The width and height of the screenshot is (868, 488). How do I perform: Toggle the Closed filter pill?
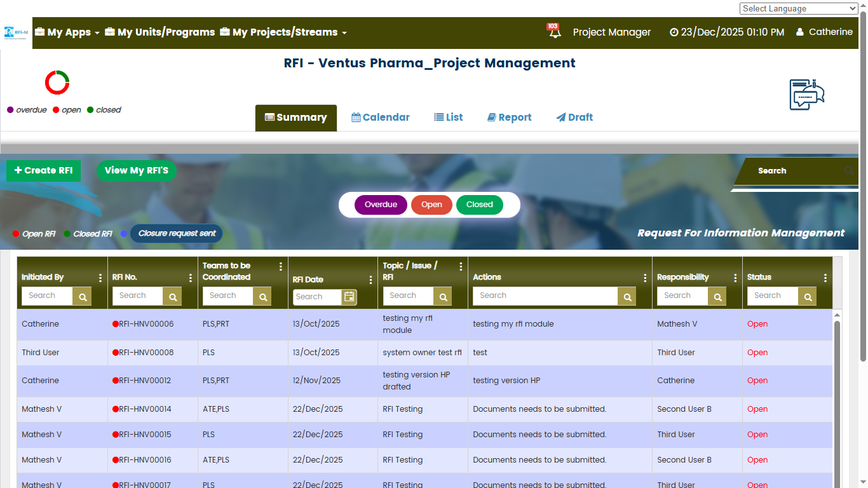479,205
